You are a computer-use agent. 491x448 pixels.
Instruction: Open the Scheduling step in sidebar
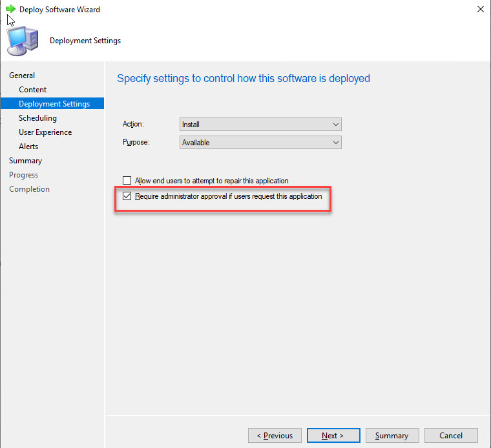pyautogui.click(x=37, y=118)
